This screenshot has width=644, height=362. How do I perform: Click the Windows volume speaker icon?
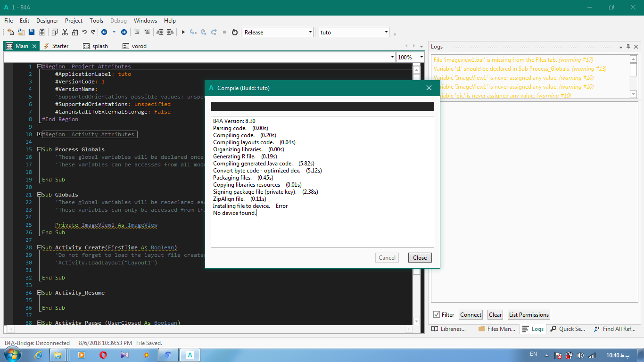(x=580, y=355)
